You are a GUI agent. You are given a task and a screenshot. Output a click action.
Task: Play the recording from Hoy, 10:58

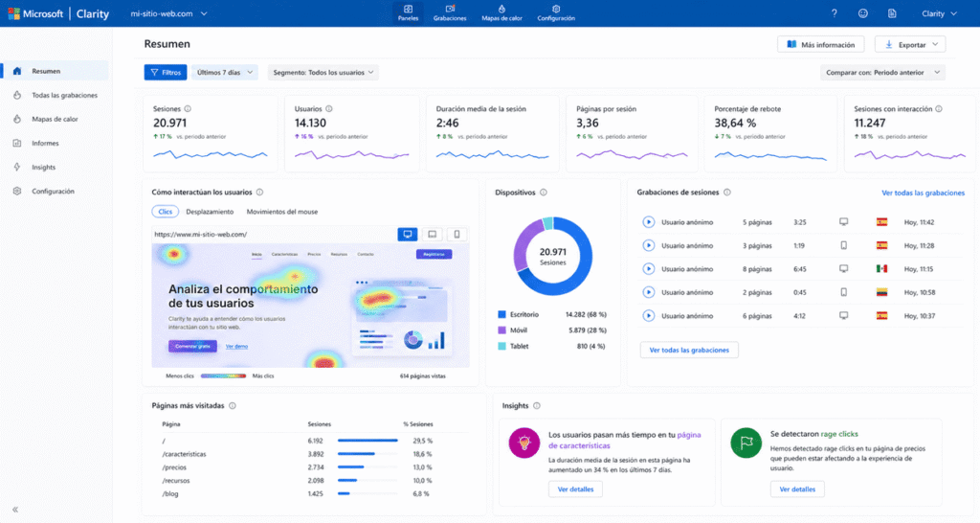(x=648, y=292)
